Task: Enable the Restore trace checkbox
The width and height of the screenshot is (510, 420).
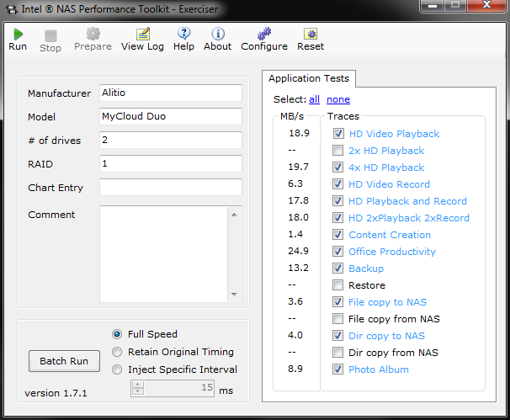Action: (337, 285)
